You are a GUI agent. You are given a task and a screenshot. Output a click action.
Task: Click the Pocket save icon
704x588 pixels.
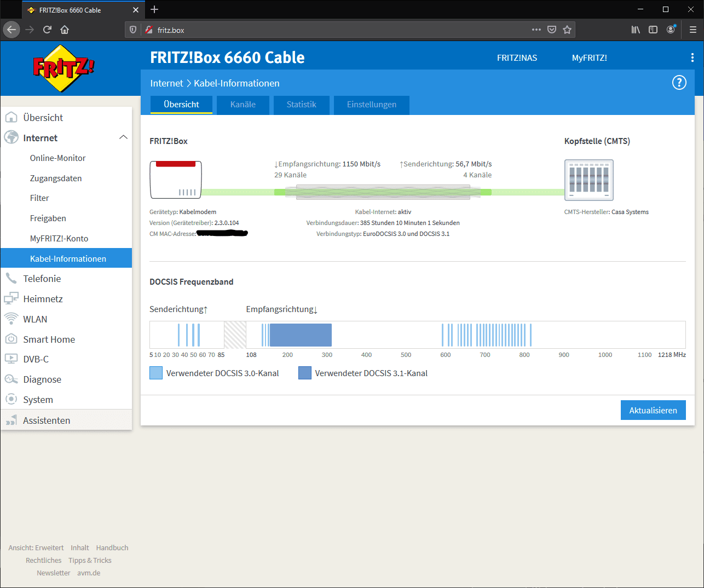[x=552, y=30]
